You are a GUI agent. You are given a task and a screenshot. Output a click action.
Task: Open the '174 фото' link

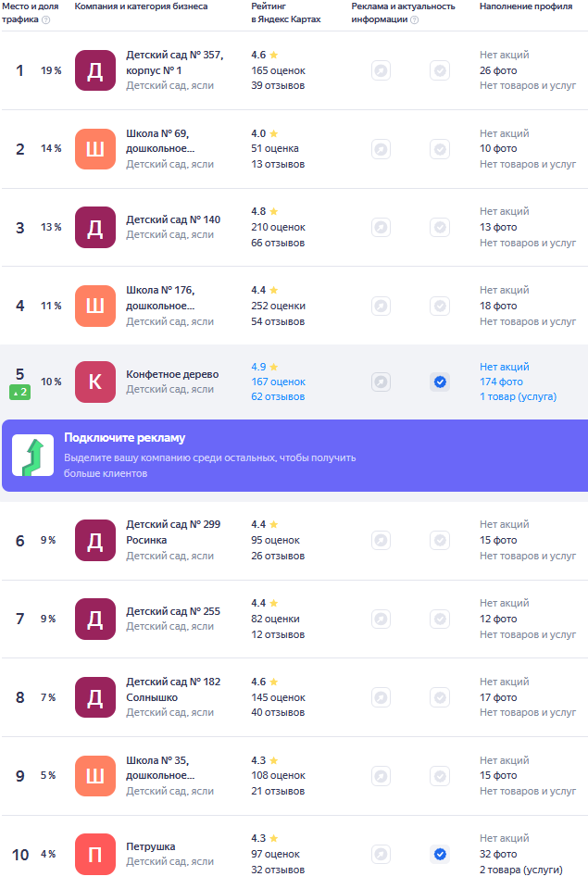point(501,382)
